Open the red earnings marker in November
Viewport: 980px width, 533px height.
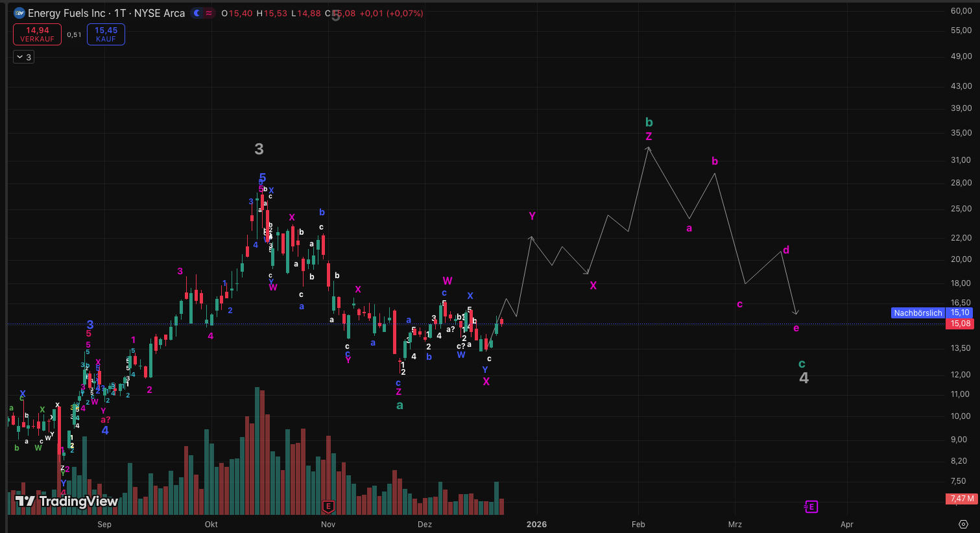coord(328,506)
